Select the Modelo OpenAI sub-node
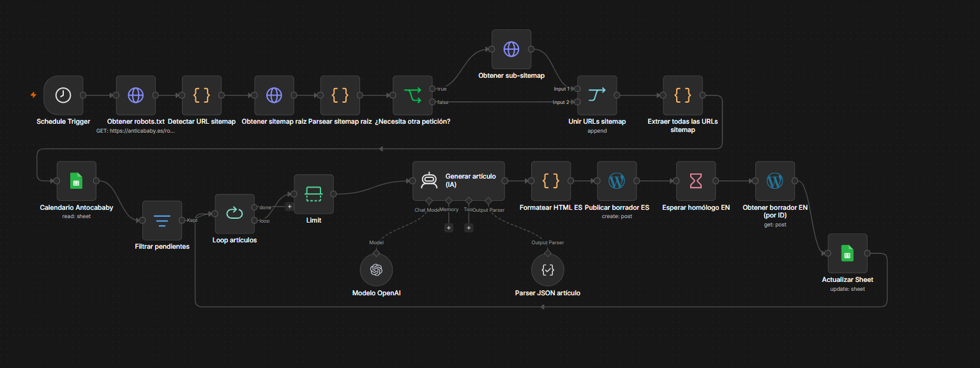Screen dimensions: 980x368 click(376, 270)
